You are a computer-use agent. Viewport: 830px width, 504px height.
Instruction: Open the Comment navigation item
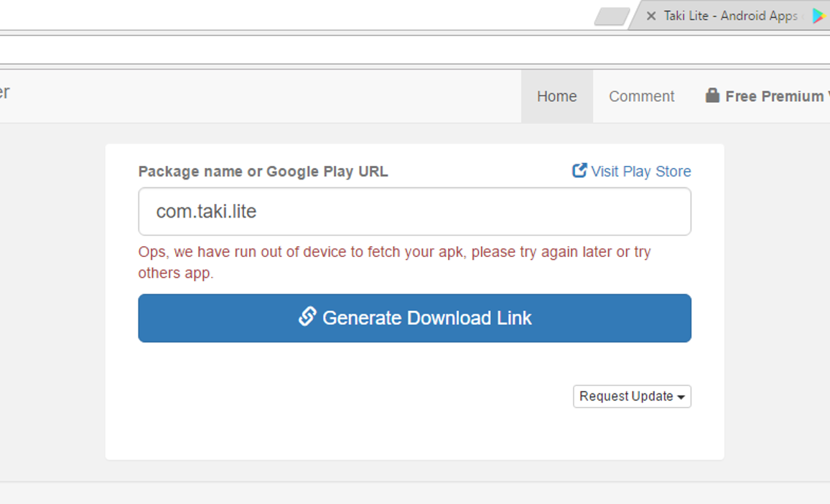pos(641,96)
